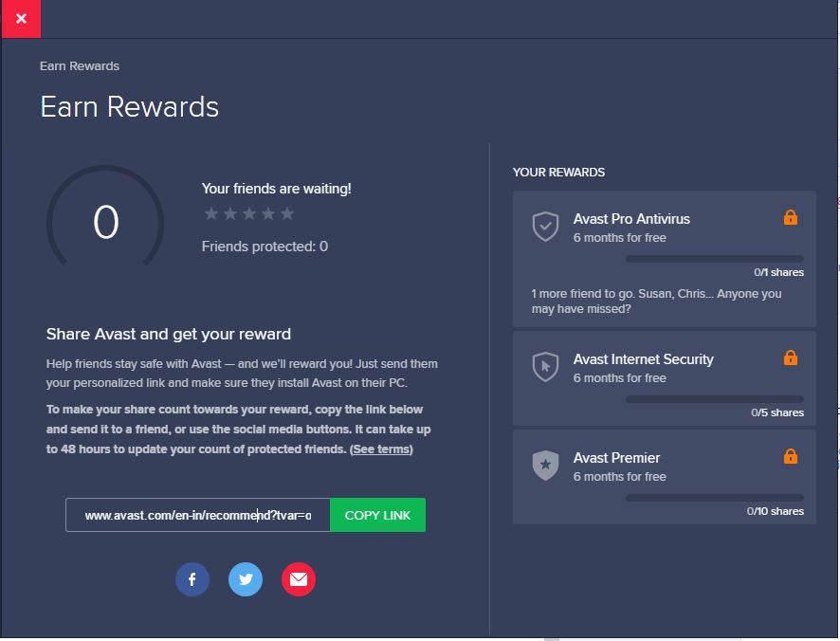This screenshot has height=641, width=840.
Task: Share via Facebook icon
Action: pyautogui.click(x=192, y=578)
